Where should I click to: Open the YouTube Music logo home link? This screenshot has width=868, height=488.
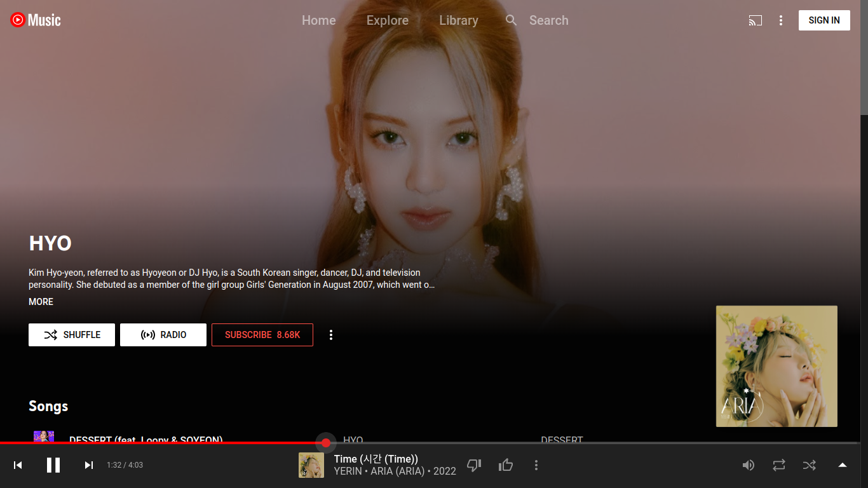(36, 20)
